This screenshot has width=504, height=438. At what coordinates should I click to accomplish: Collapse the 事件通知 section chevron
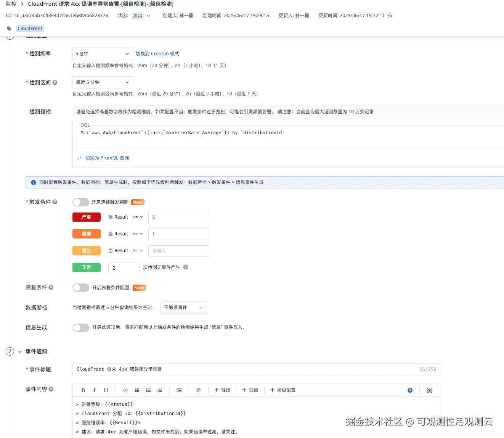[20, 352]
